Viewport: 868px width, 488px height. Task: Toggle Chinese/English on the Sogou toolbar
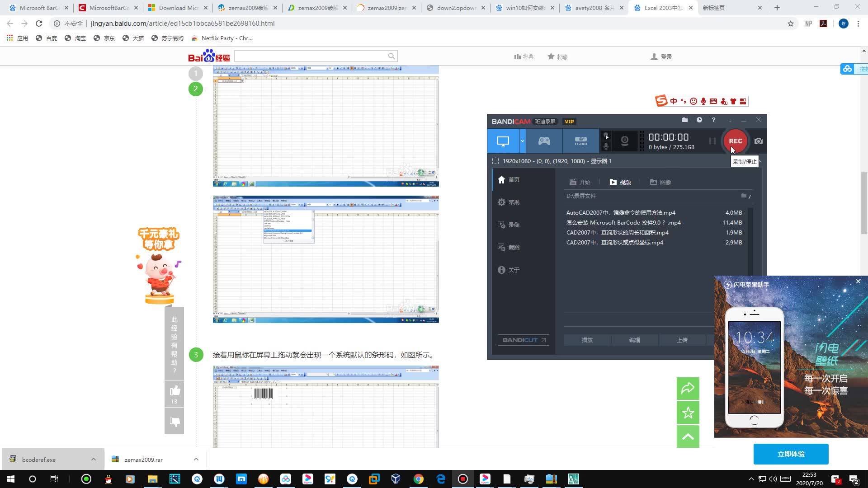click(673, 101)
